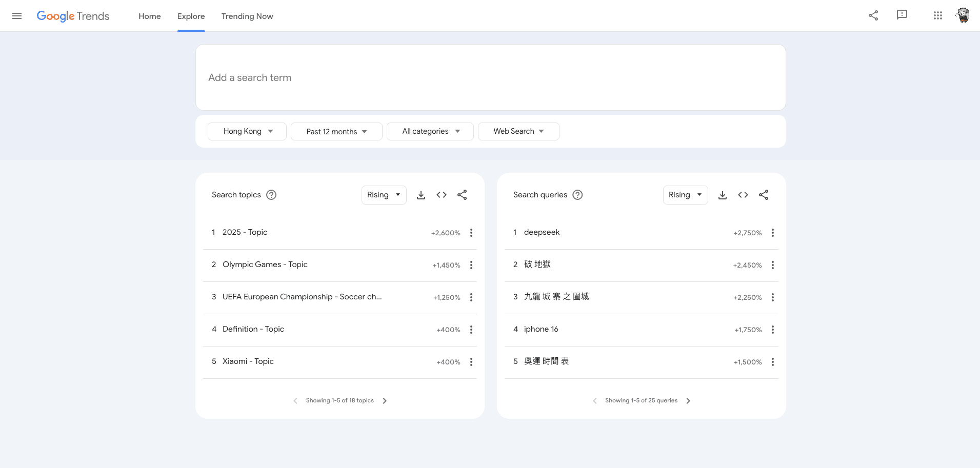Open the Past 12 months dropdown
This screenshot has height=468, width=980.
pos(336,131)
